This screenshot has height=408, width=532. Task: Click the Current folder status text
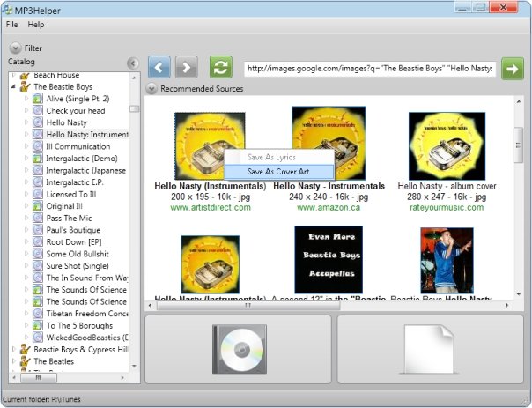[41, 399]
